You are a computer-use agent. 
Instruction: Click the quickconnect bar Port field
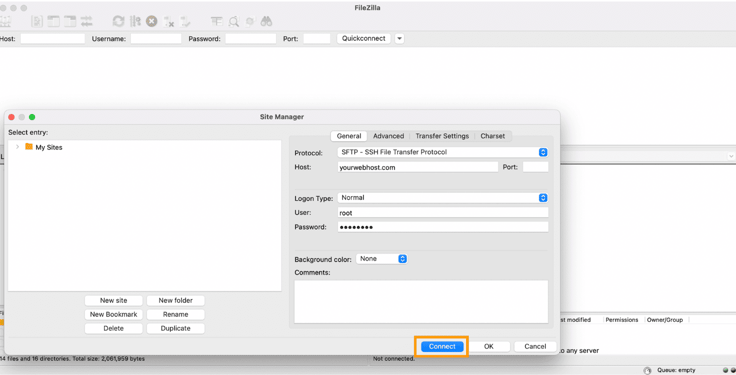(x=317, y=38)
